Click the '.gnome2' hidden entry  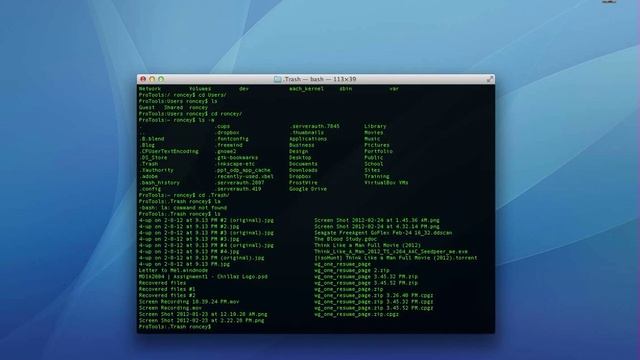[225, 151]
